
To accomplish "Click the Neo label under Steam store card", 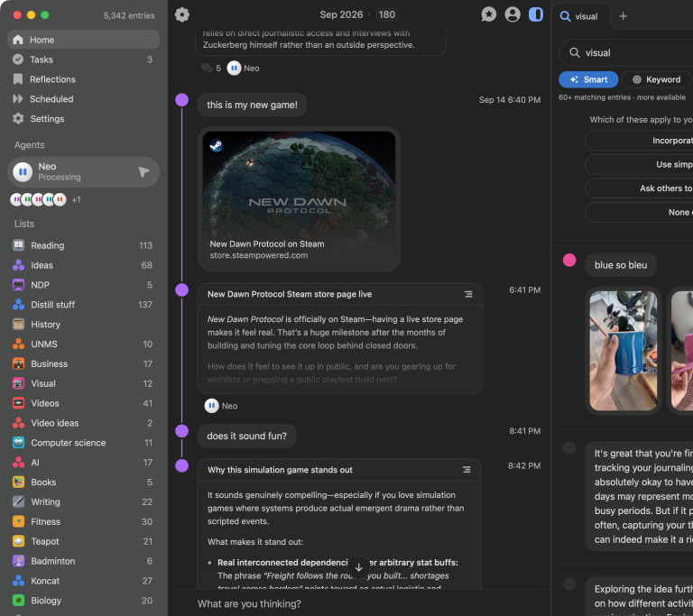I will pyautogui.click(x=229, y=406).
